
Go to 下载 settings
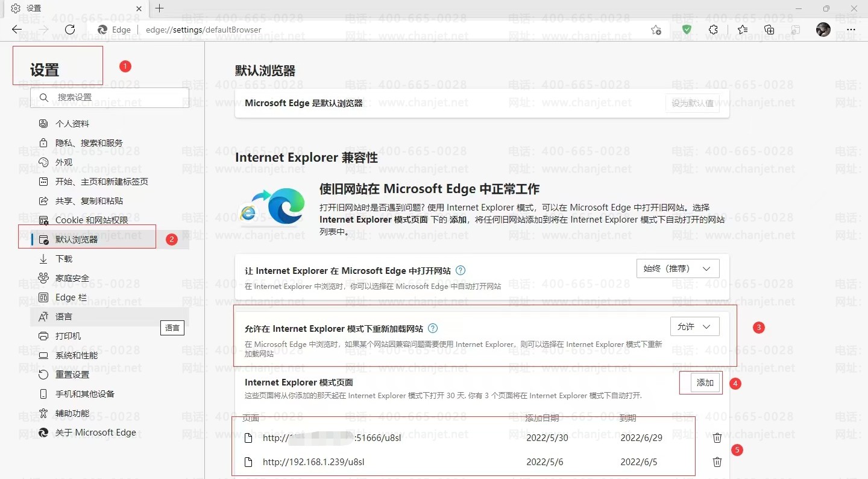110,259
